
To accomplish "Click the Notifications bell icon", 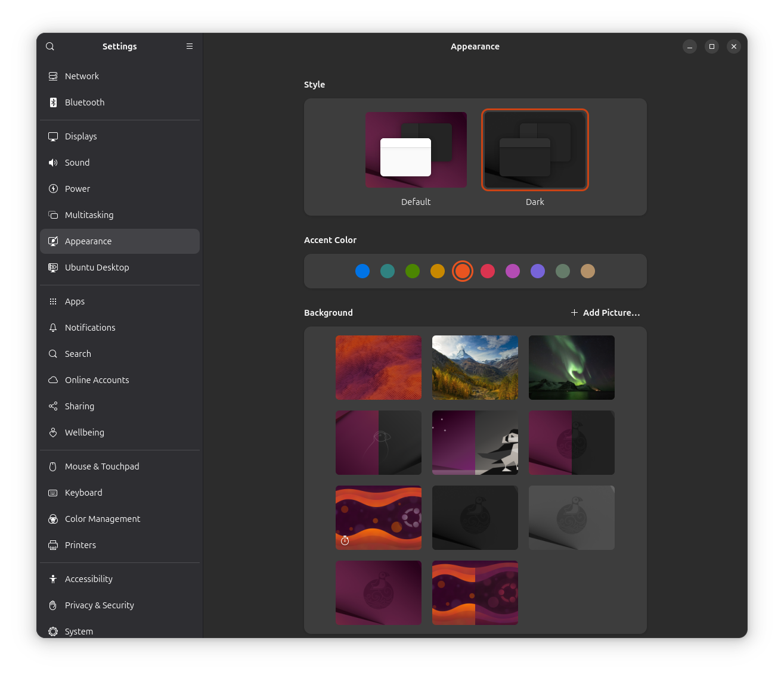I will [53, 327].
